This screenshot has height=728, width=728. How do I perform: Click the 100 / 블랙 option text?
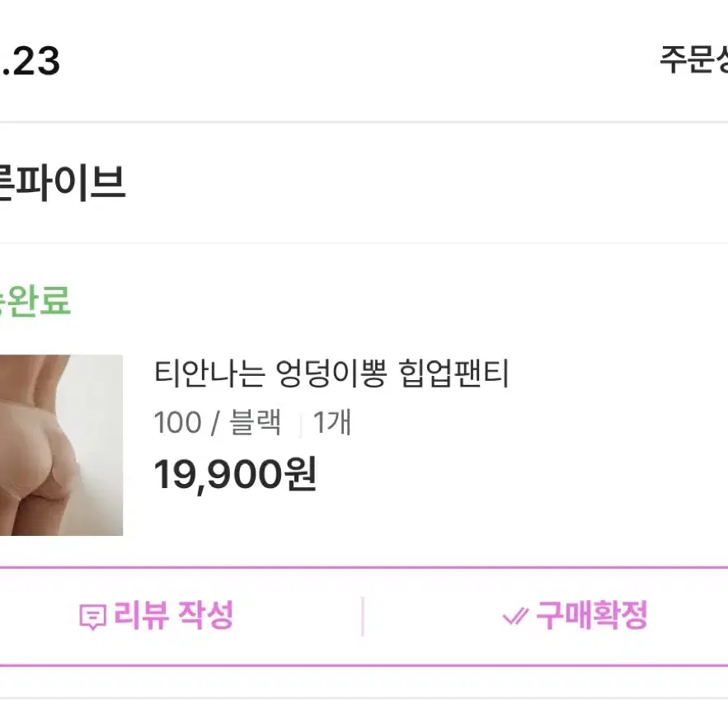coord(218,422)
